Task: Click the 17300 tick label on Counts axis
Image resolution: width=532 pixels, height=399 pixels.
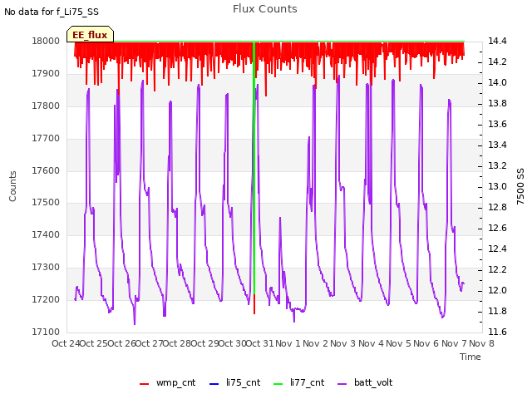Action: 46,267
